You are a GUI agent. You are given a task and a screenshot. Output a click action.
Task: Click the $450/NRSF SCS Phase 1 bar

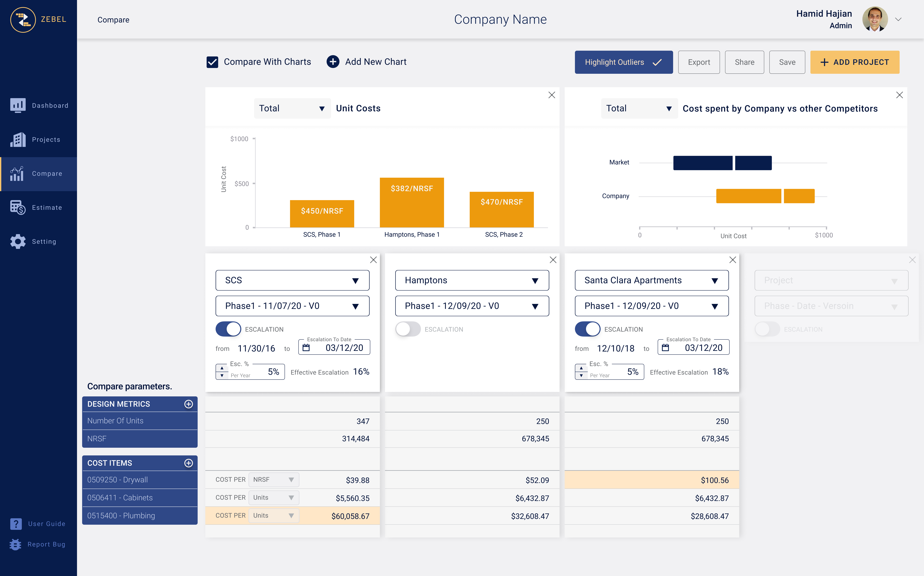coord(322,214)
